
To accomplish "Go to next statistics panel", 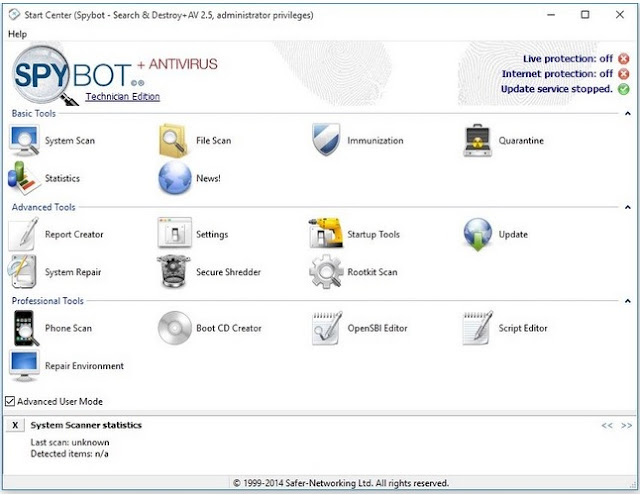I will [x=626, y=426].
